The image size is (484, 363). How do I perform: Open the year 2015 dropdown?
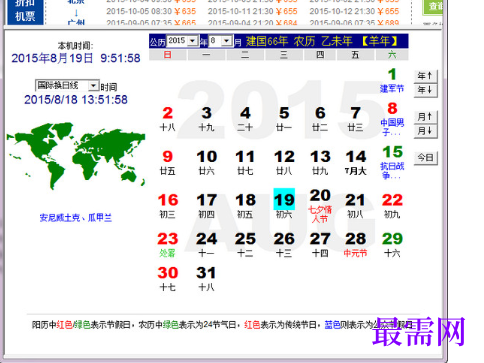(183, 41)
